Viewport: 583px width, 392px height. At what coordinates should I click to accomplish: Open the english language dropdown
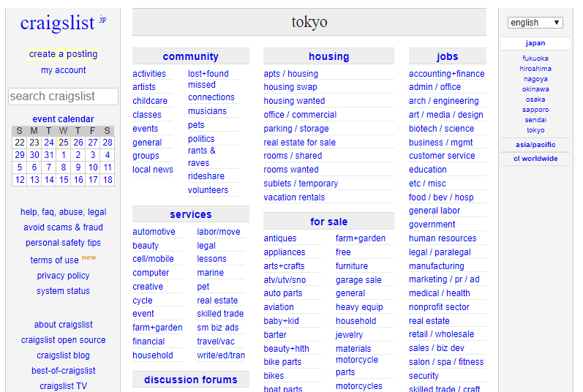pos(535,23)
